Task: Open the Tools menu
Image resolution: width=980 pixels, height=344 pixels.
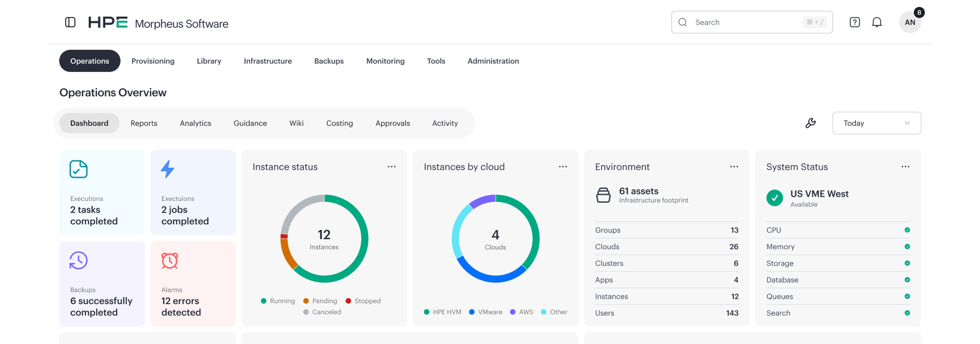Action: (x=436, y=61)
